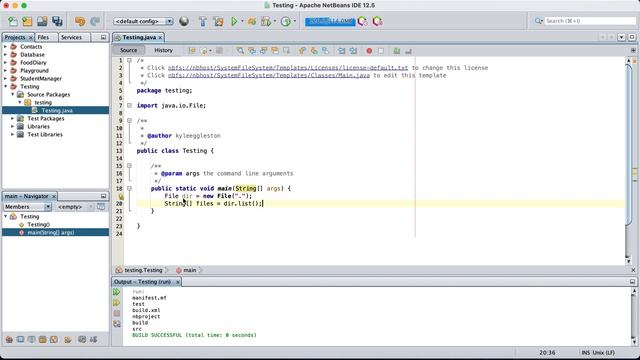This screenshot has width=640, height=360.
Task: Click Re-run with different parameters yellow arrows
Action: pos(117,302)
